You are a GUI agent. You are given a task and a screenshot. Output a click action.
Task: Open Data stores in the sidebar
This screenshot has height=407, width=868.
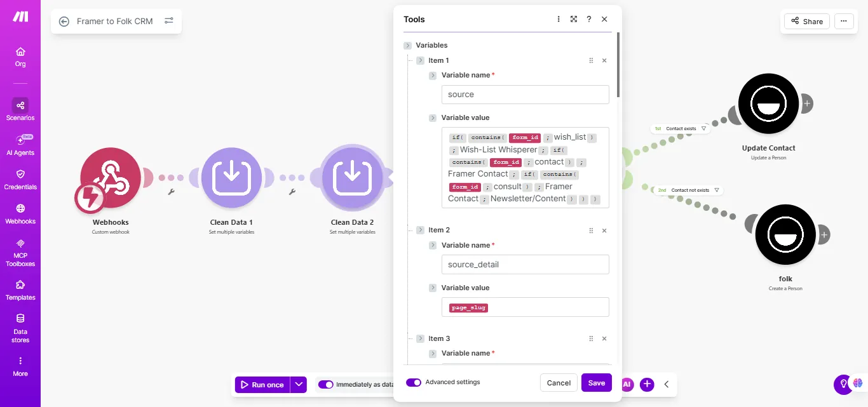coord(20,328)
